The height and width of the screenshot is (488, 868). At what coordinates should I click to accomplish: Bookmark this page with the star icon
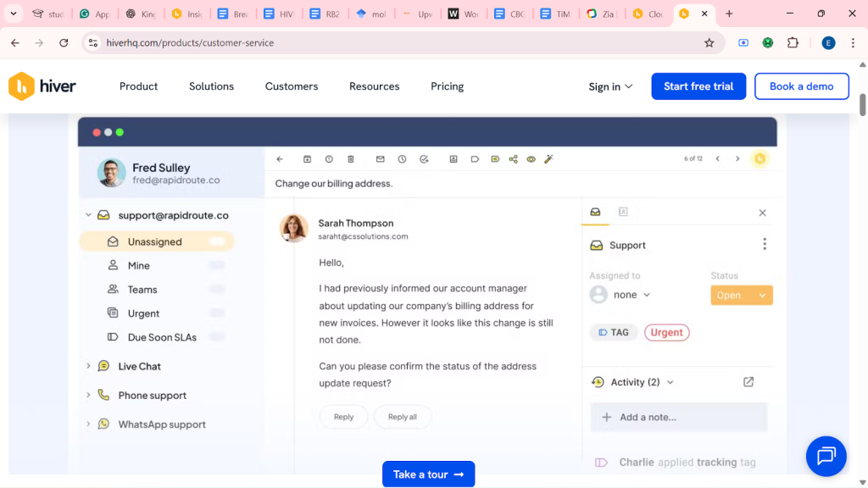[709, 42]
